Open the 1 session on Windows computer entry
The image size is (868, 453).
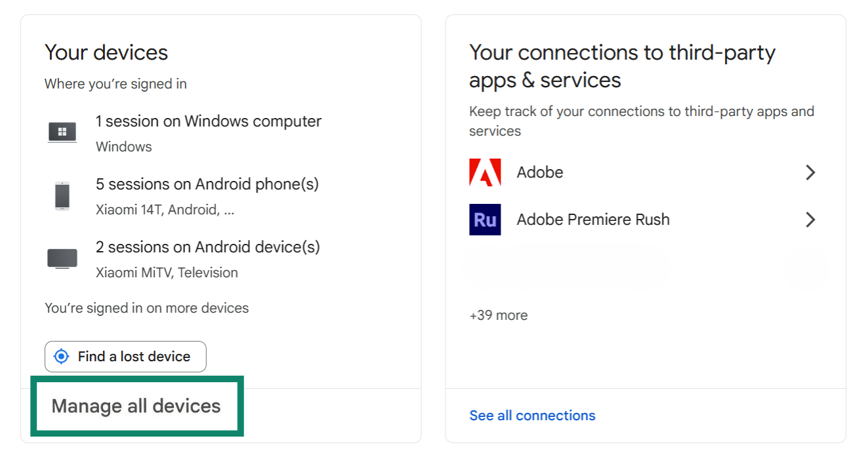pos(209,121)
